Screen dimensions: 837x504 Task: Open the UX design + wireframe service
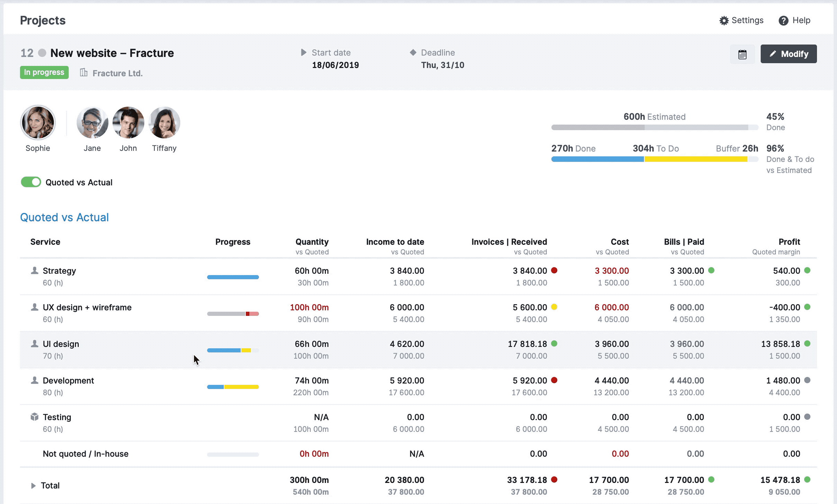[x=418, y=313]
